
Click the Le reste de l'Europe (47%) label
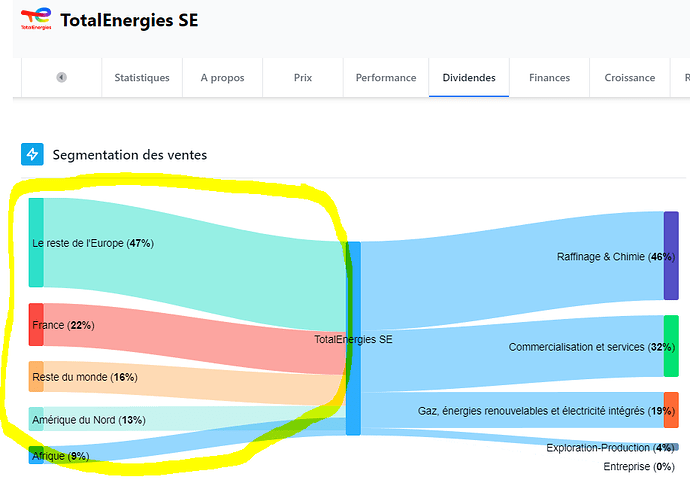pos(93,243)
